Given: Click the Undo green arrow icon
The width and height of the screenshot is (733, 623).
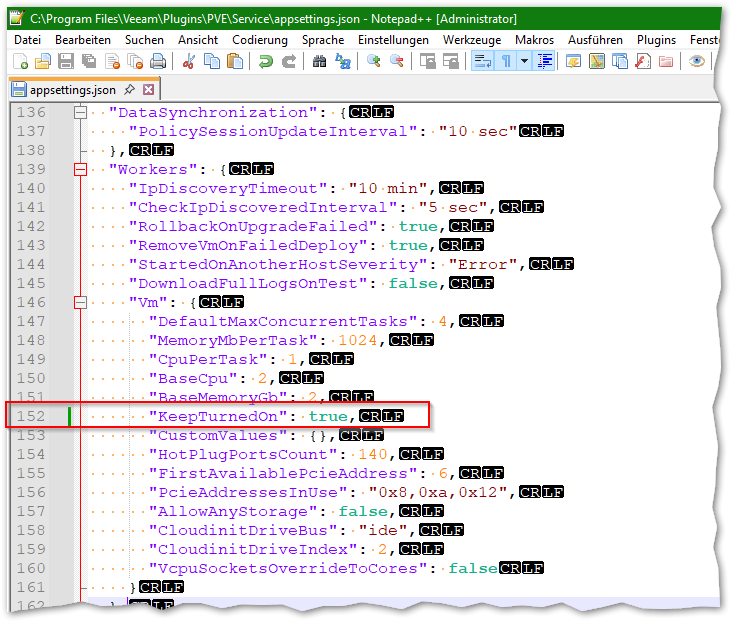Looking at the screenshot, I should 265,62.
